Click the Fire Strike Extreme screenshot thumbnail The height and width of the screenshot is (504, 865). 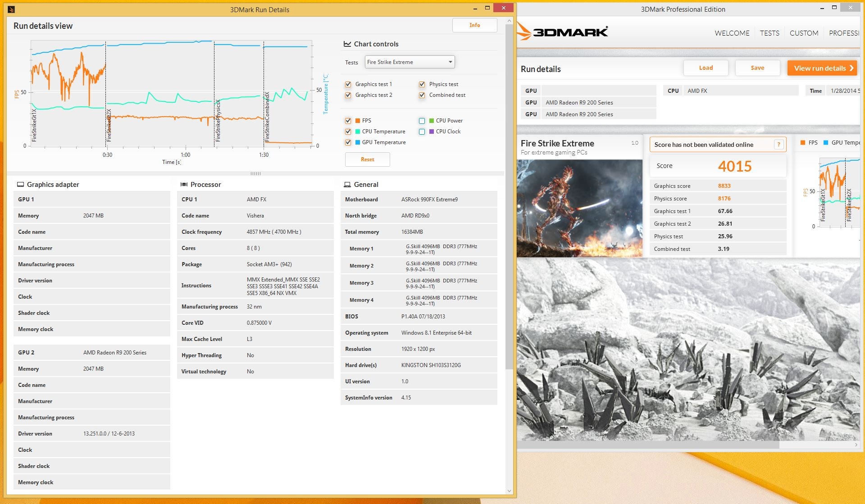pos(579,208)
